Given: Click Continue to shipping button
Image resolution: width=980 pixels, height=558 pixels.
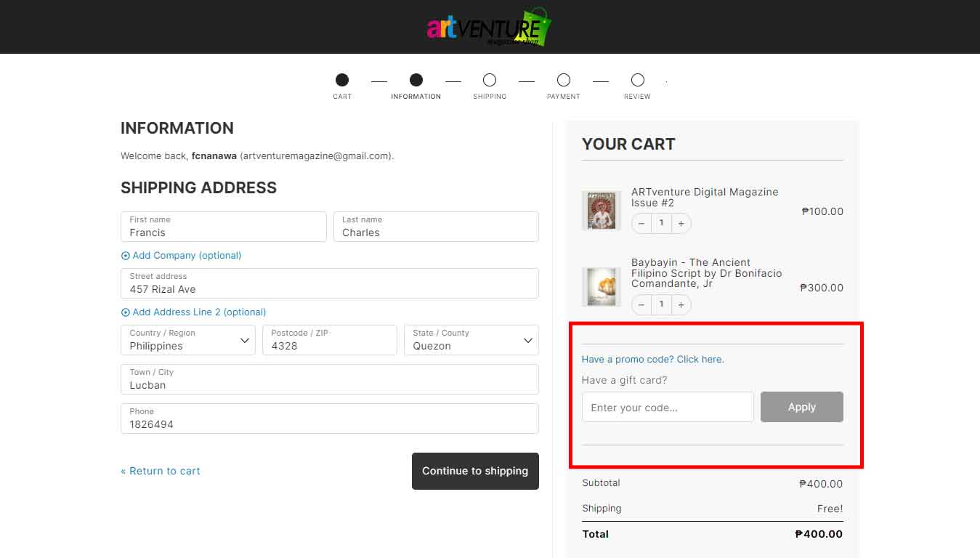Looking at the screenshot, I should 475,472.
